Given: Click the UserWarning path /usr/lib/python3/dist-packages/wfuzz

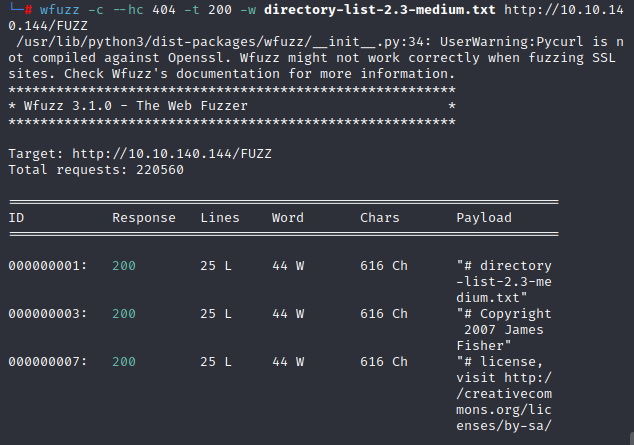Looking at the screenshot, I should coord(163,42).
